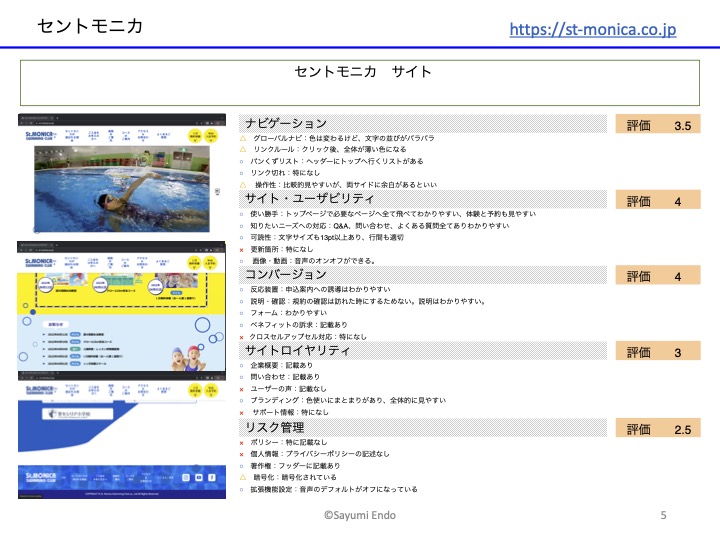The height and width of the screenshot is (540, 720).
Task: Click the warning triangle beside グローバルナビ
Action: (x=242, y=137)
